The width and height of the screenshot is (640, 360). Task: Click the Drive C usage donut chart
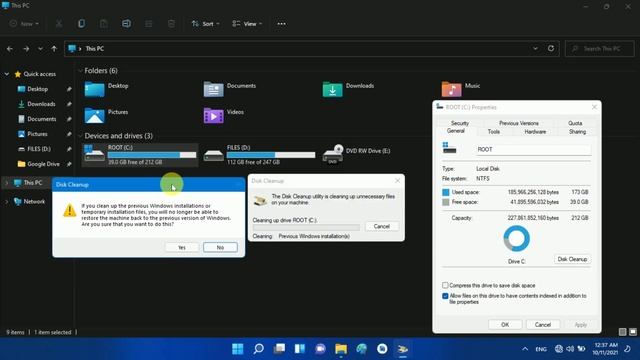click(x=516, y=238)
